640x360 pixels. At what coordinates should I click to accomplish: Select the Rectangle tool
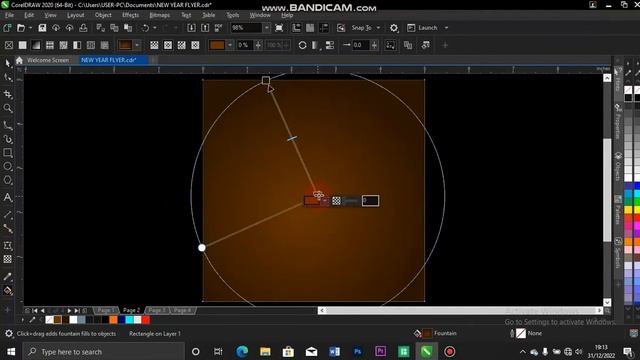coord(8,153)
